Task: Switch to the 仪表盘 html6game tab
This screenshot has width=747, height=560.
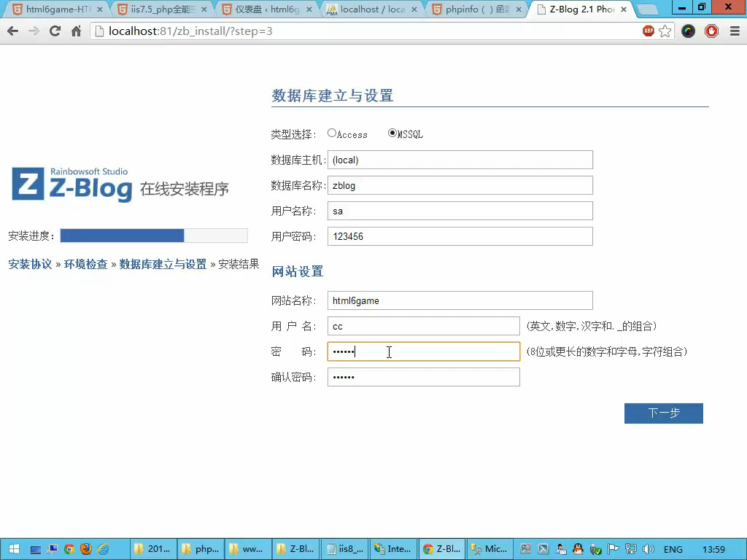Action: [268, 9]
